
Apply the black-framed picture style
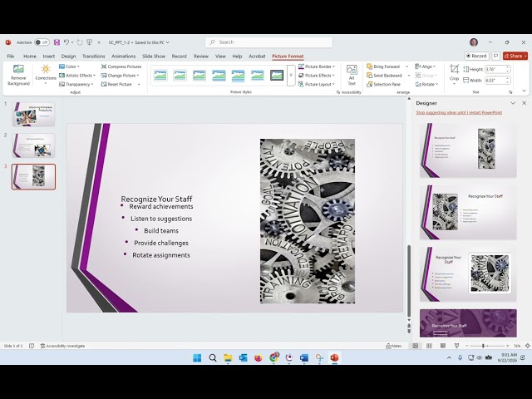pyautogui.click(x=277, y=75)
